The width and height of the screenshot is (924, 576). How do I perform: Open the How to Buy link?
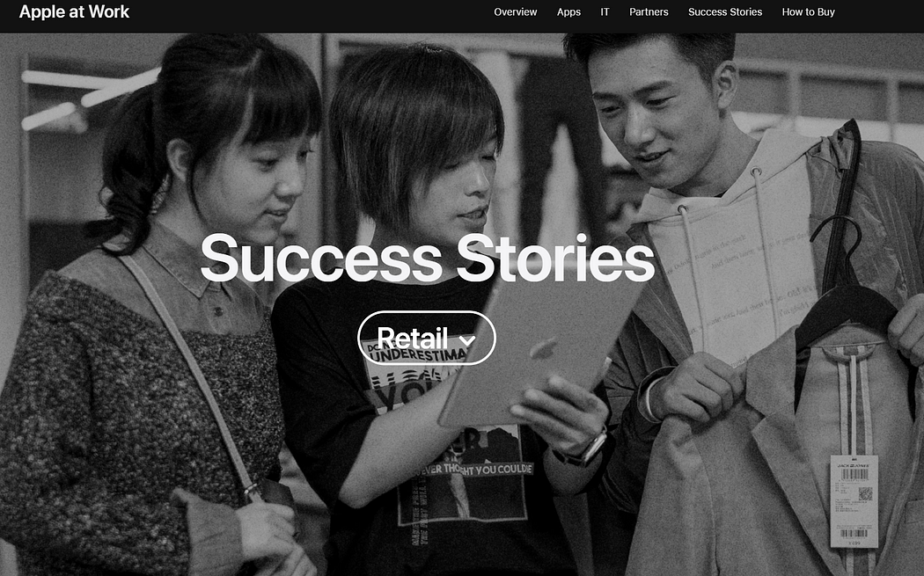(808, 11)
